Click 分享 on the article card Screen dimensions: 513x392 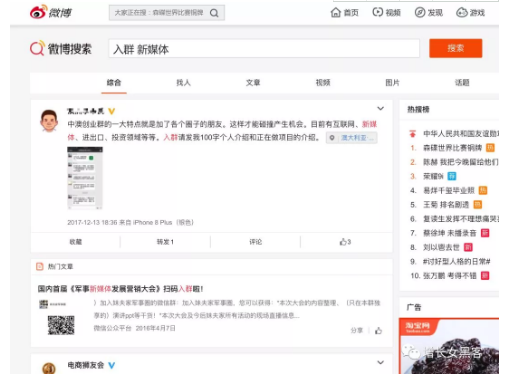pyautogui.click(x=357, y=330)
